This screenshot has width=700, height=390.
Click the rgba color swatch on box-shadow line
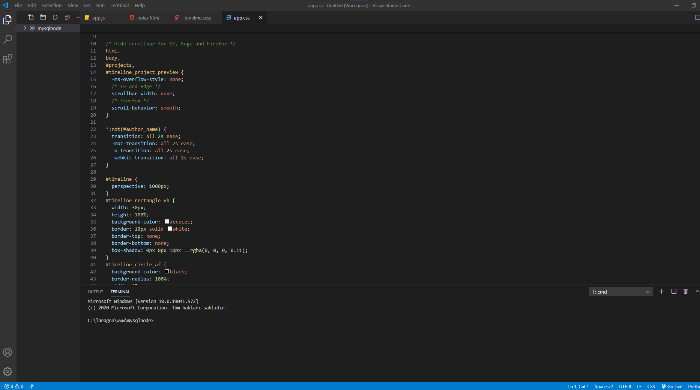coord(187,250)
